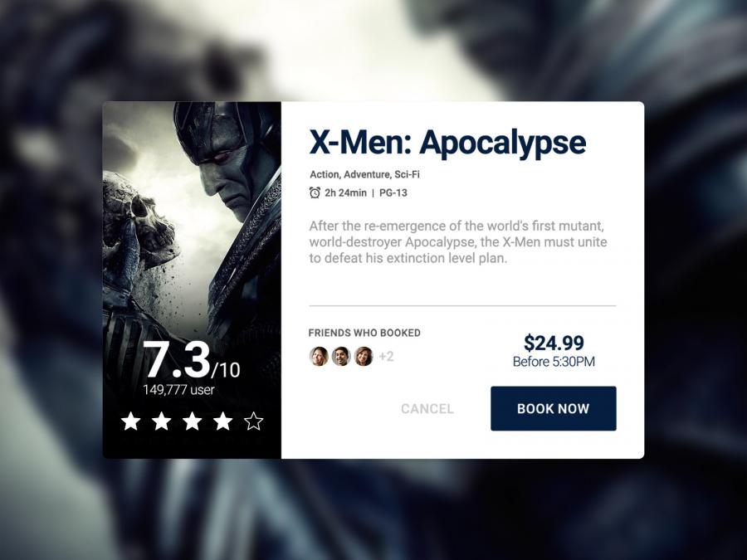Viewport: 747px width, 560px height.
Task: Click the 149,777 user count
Action: (x=178, y=390)
